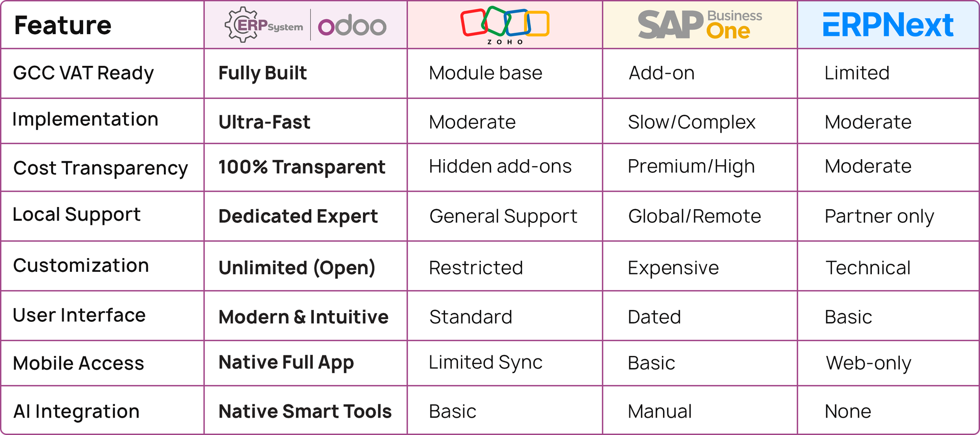Select the Mobile Access row label
Image resolution: width=980 pixels, height=435 pixels.
coord(79,363)
